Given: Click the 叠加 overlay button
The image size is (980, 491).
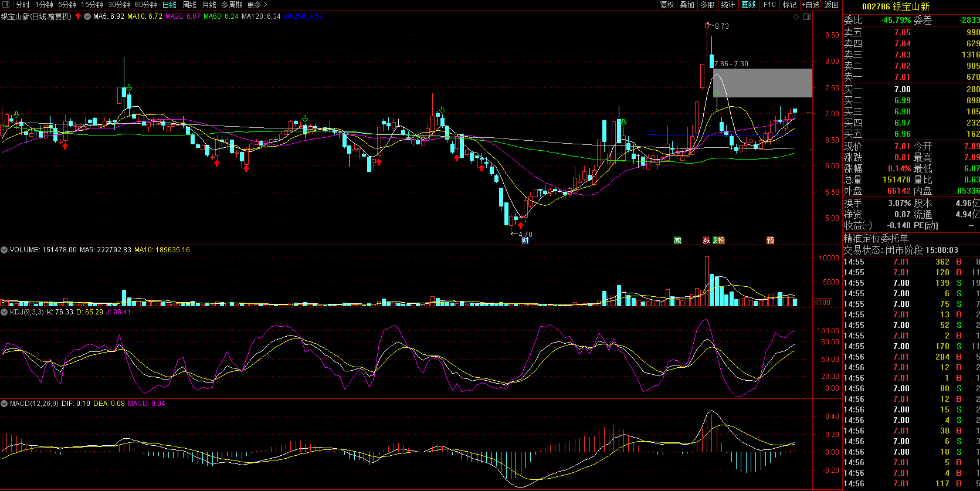Looking at the screenshot, I should (x=687, y=5).
